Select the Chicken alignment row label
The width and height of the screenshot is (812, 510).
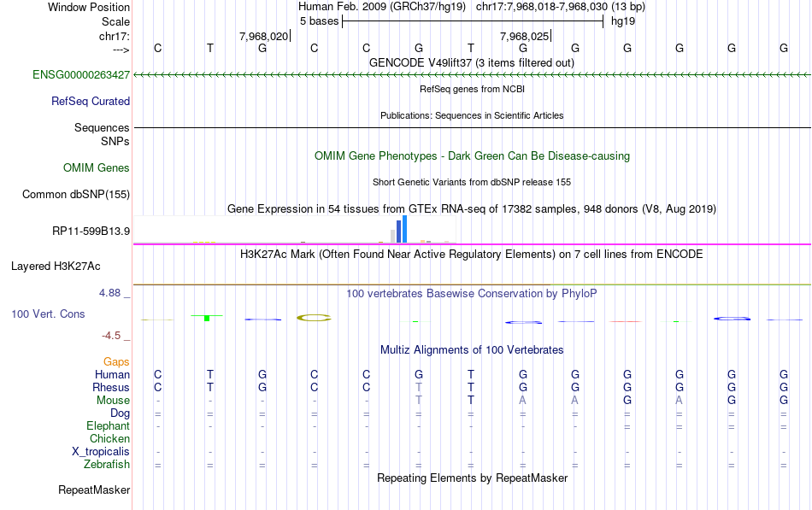tap(109, 439)
